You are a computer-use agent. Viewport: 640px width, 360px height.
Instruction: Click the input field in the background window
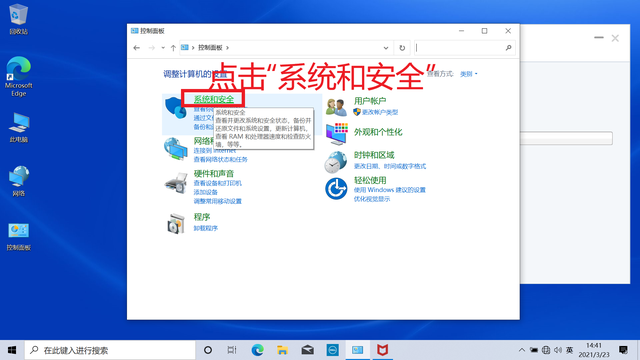[567, 138]
